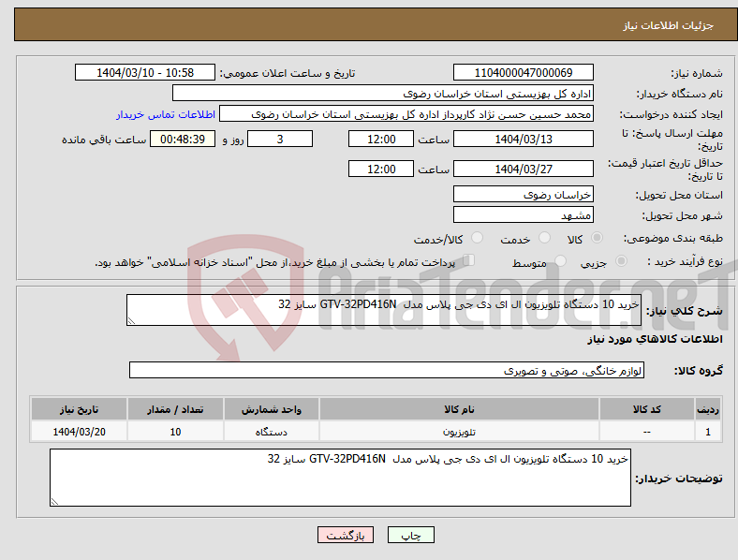Viewport: 738px width, 560px height.
Task: Click the تاریخ نیاز column header
Action: click(x=79, y=409)
